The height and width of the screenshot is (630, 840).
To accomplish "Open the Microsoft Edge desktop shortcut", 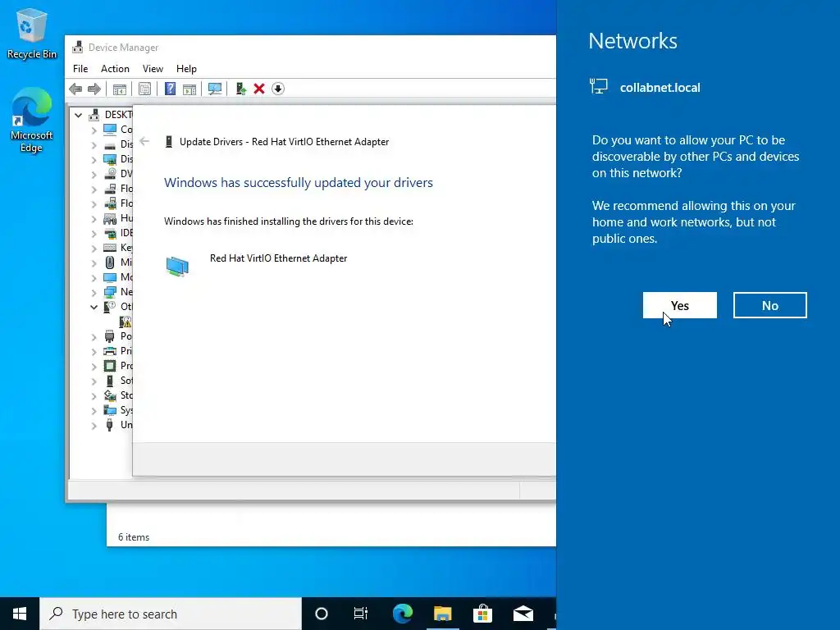I will pyautogui.click(x=32, y=120).
